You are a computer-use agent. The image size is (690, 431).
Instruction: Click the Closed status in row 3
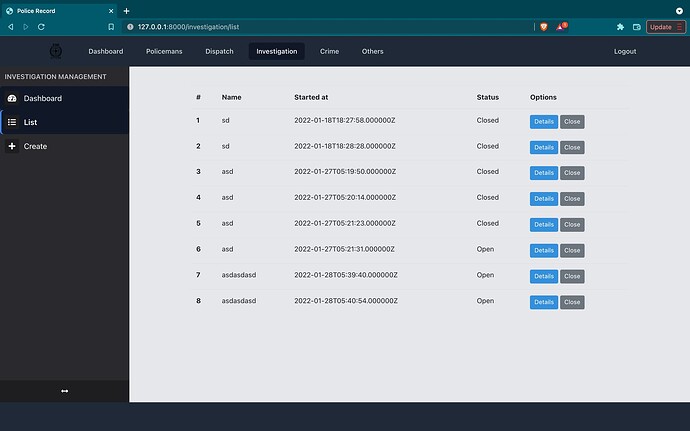[x=488, y=172]
